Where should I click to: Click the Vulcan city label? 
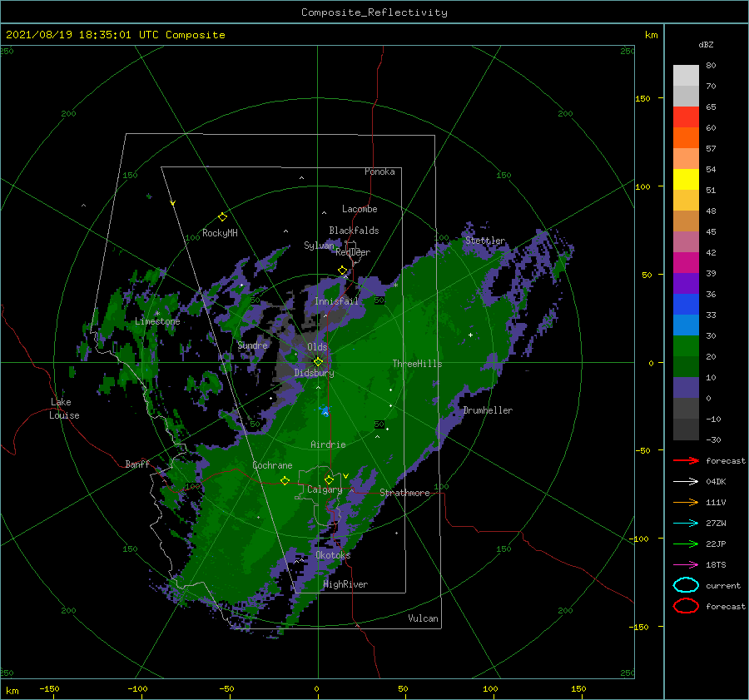pyautogui.click(x=423, y=618)
